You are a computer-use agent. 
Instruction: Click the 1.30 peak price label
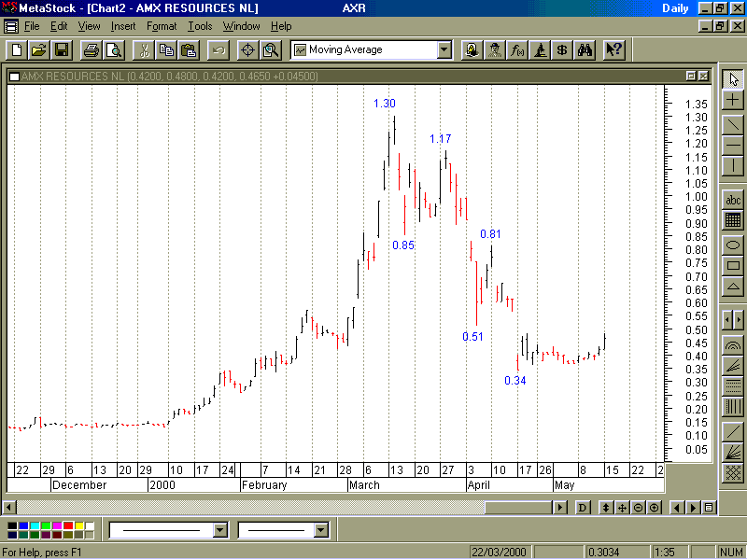coord(385,104)
